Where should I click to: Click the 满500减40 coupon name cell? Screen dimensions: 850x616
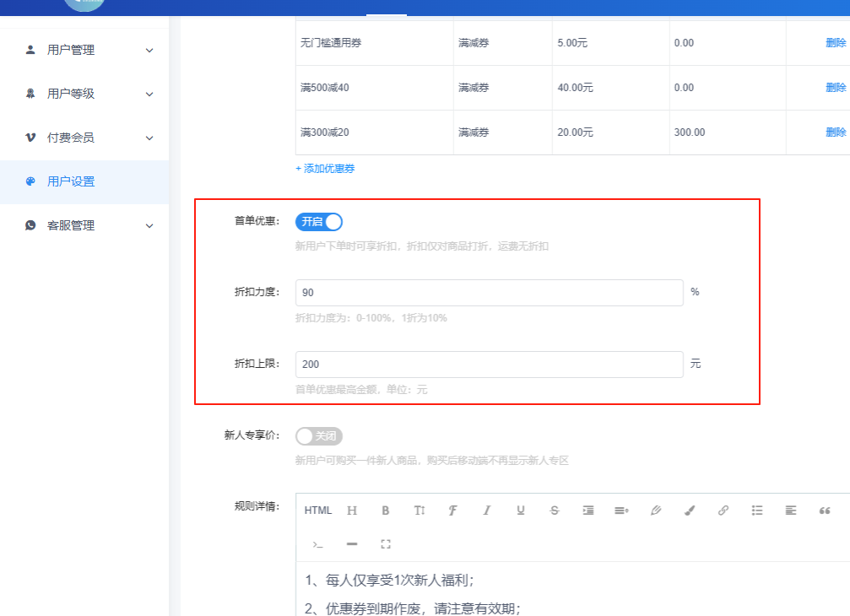click(375, 88)
